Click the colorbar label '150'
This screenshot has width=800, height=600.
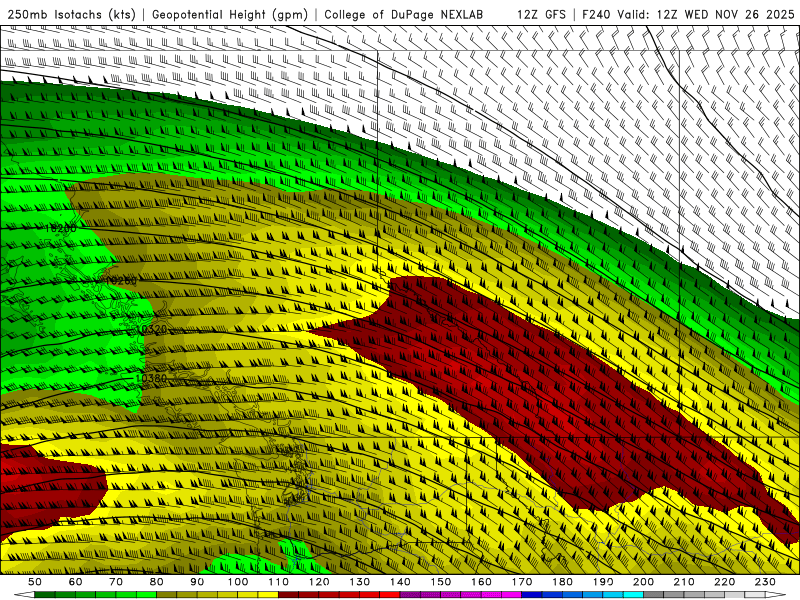(440, 582)
